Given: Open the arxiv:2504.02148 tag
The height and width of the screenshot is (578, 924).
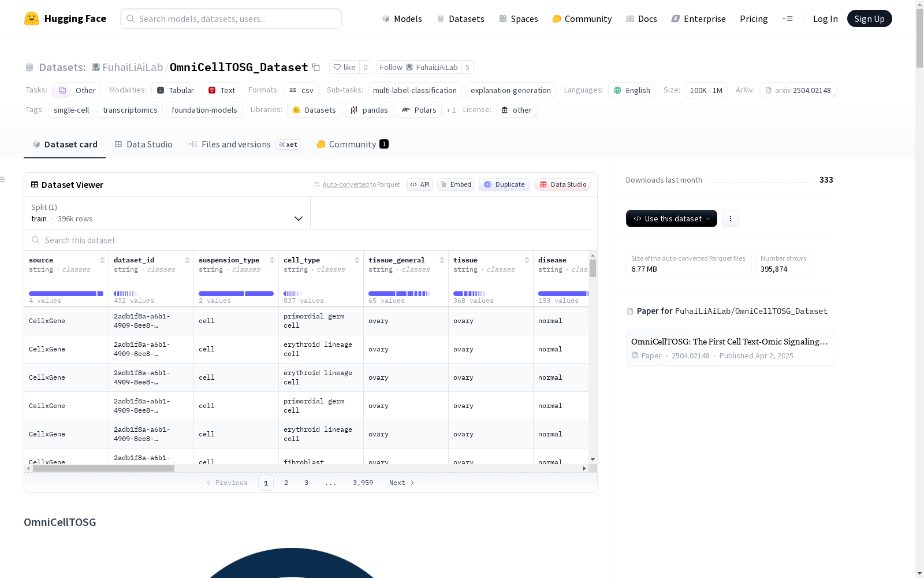Looking at the screenshot, I should point(798,90).
